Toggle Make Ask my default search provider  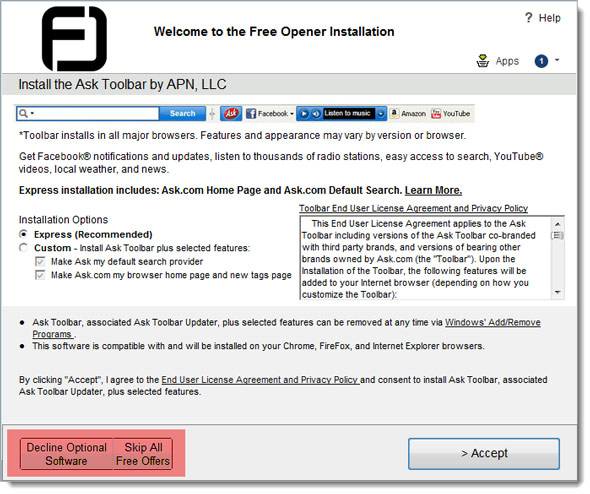tap(40, 261)
